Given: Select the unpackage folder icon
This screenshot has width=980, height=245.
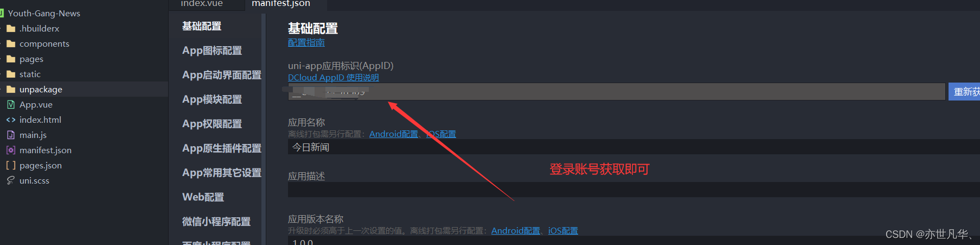Looking at the screenshot, I should point(11,89).
